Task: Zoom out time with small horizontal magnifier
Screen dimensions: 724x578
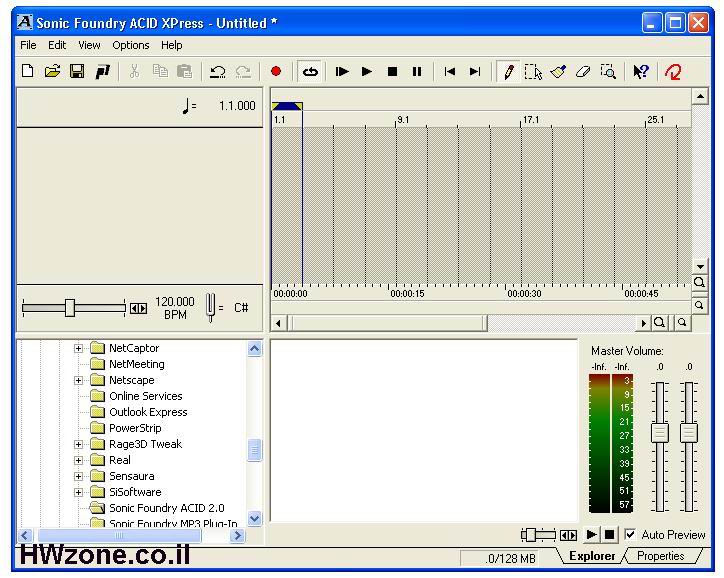Action: tap(682, 323)
